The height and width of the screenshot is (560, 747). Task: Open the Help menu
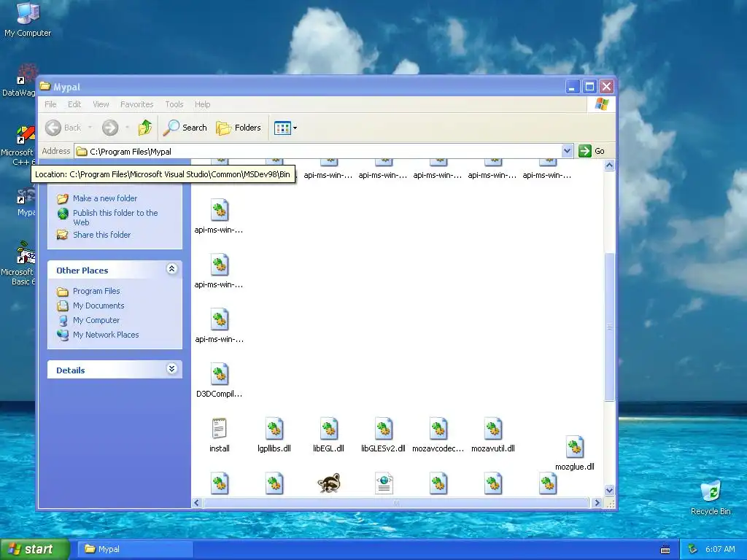[x=203, y=104]
